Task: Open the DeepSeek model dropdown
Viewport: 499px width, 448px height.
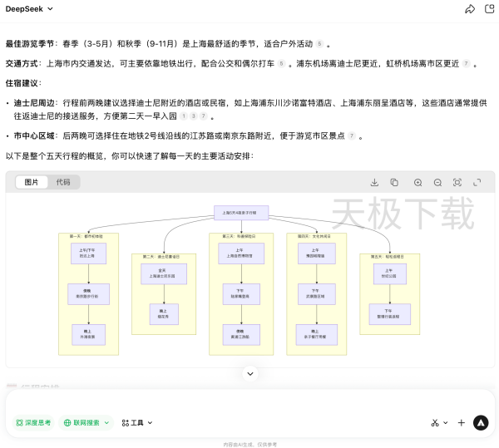Action: [31, 8]
